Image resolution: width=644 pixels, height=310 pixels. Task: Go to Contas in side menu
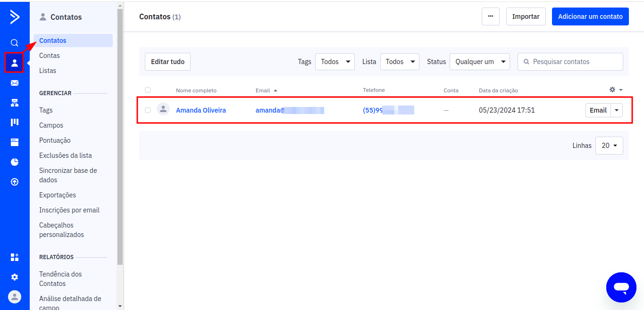tap(50, 56)
